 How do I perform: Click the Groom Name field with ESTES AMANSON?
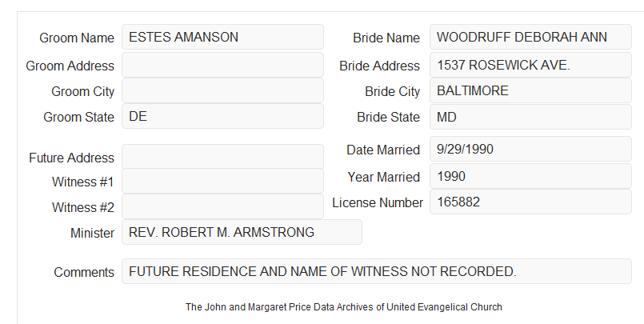(222, 37)
